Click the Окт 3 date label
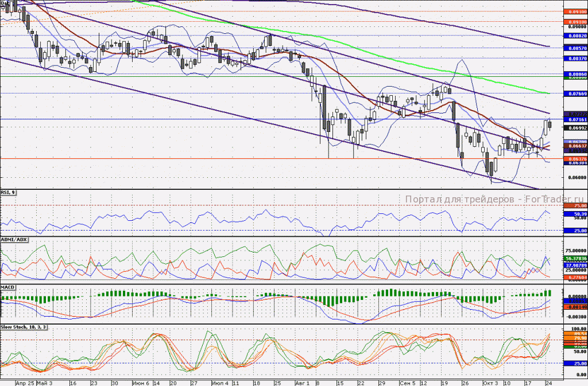The image size is (588, 386). click(490, 383)
